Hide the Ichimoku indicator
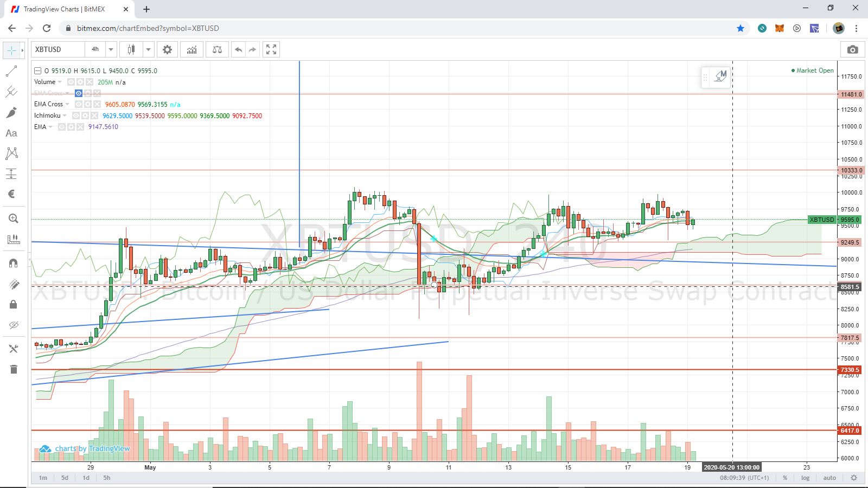The height and width of the screenshot is (488, 868). coord(76,115)
